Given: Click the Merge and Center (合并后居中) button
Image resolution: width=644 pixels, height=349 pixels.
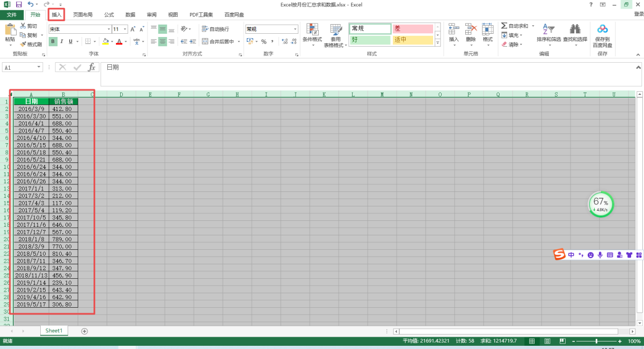Looking at the screenshot, I should tap(221, 41).
